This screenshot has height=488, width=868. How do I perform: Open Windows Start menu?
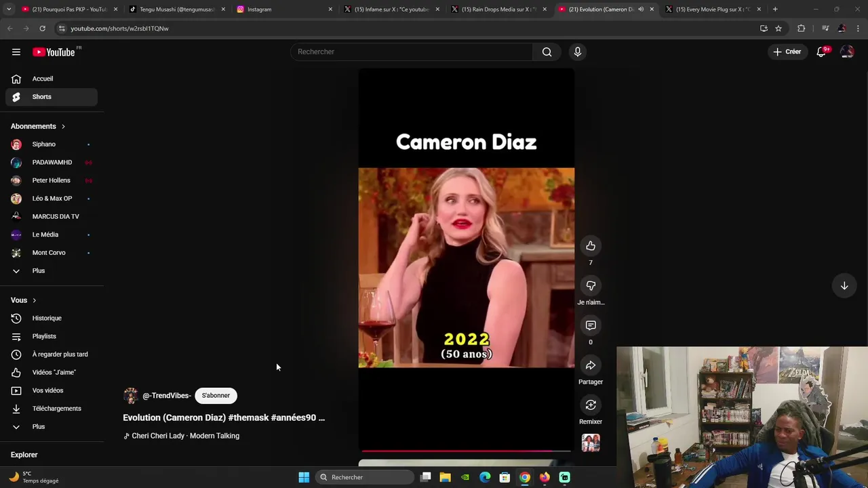click(x=304, y=477)
